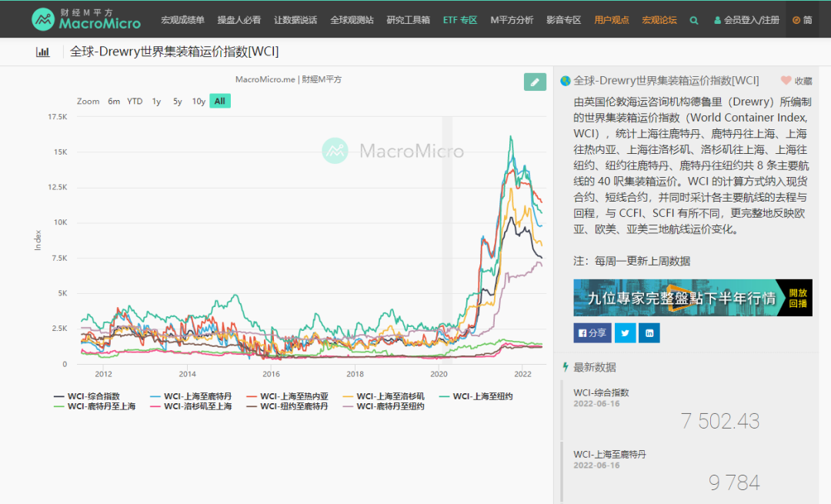Toggle WCI-上海至纽约 legend series
Viewport: 831px width, 504px height.
[476, 396]
